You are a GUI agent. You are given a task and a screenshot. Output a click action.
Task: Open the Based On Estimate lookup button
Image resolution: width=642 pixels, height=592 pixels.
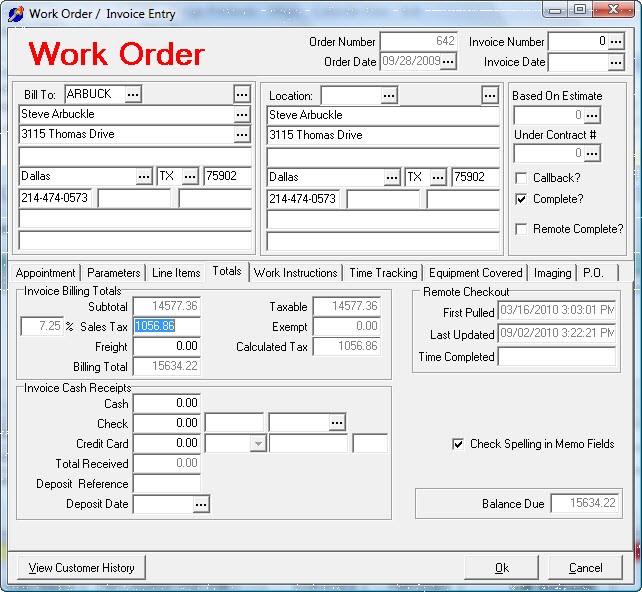(592, 115)
